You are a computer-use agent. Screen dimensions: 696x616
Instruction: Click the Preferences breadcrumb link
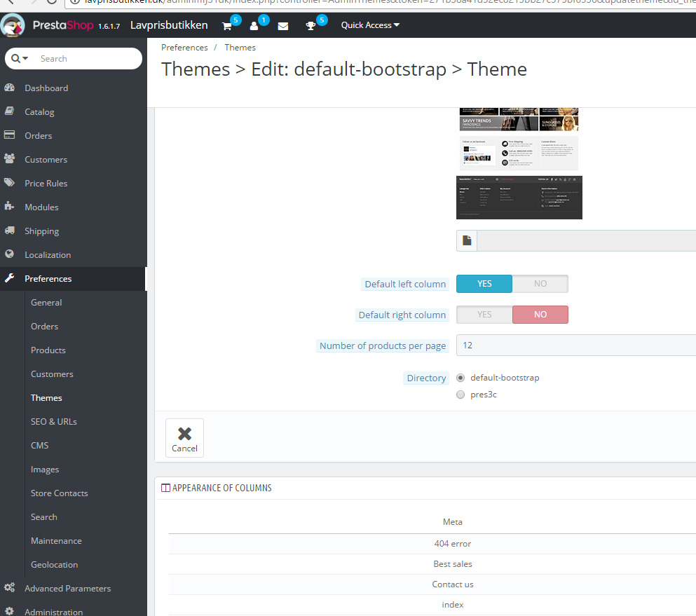coord(184,48)
